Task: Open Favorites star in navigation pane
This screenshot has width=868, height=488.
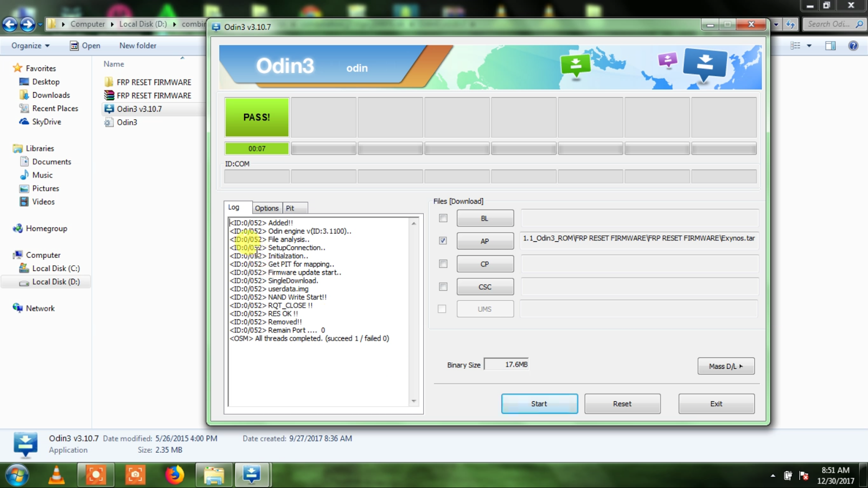Action: 17,68
